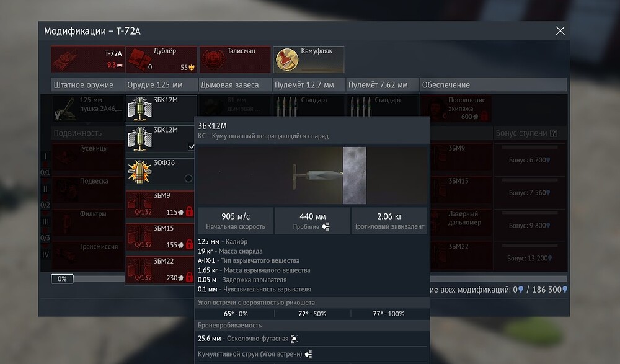Select the Подвеска modification
Viewport: 620px width, 364px height.
coord(88,190)
